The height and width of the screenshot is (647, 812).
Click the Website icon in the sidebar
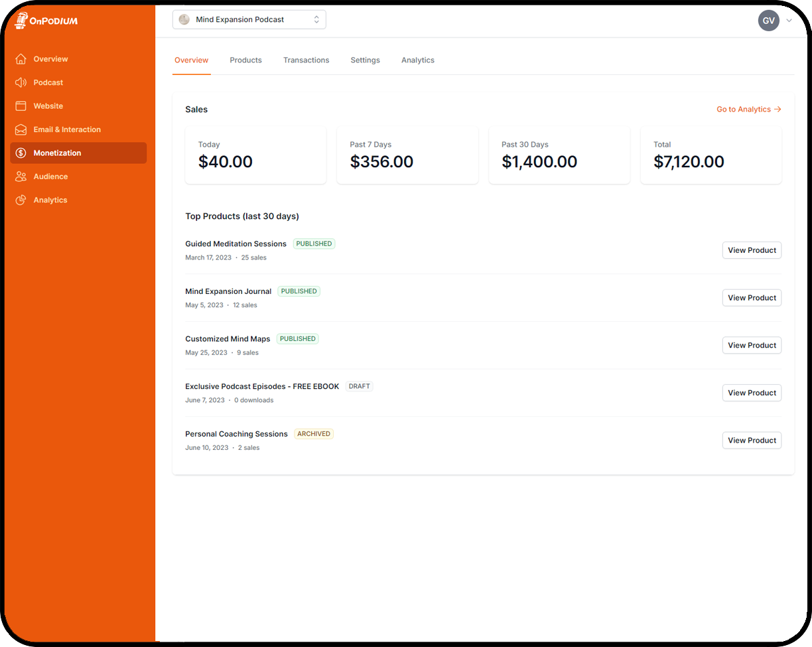21,106
